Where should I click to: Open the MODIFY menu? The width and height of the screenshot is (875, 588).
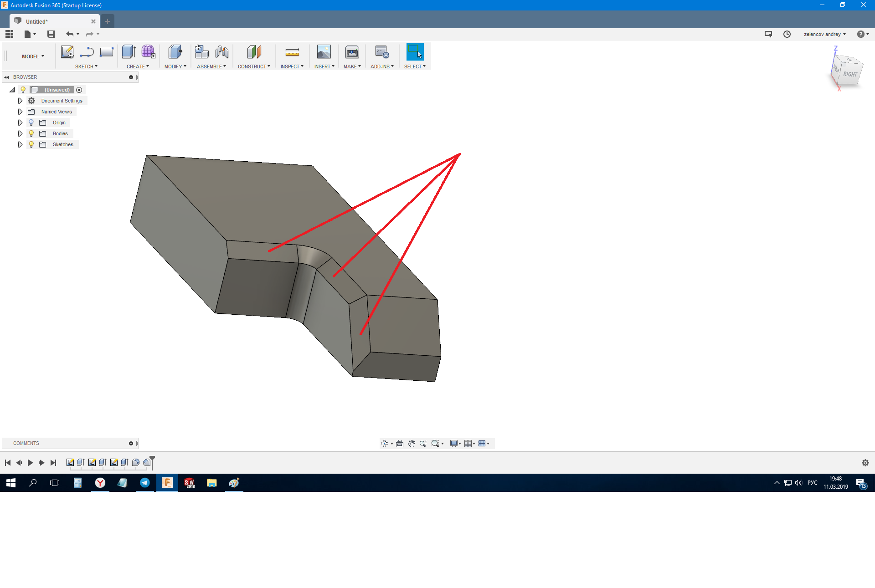(175, 66)
